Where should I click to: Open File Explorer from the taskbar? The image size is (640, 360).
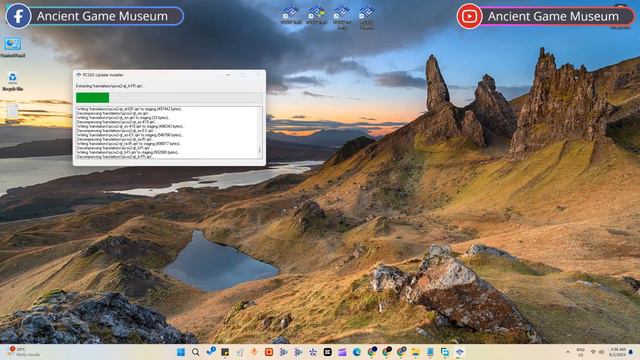416,352
